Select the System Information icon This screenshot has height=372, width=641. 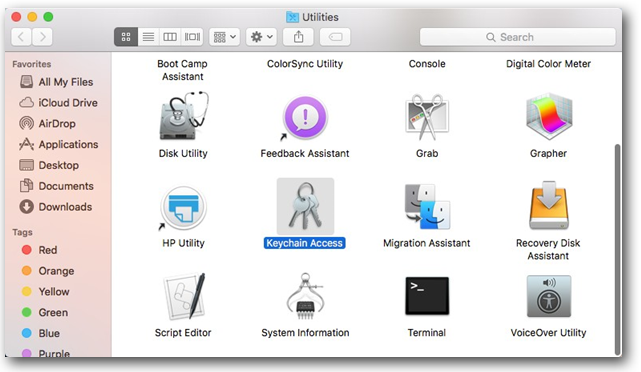(x=305, y=296)
